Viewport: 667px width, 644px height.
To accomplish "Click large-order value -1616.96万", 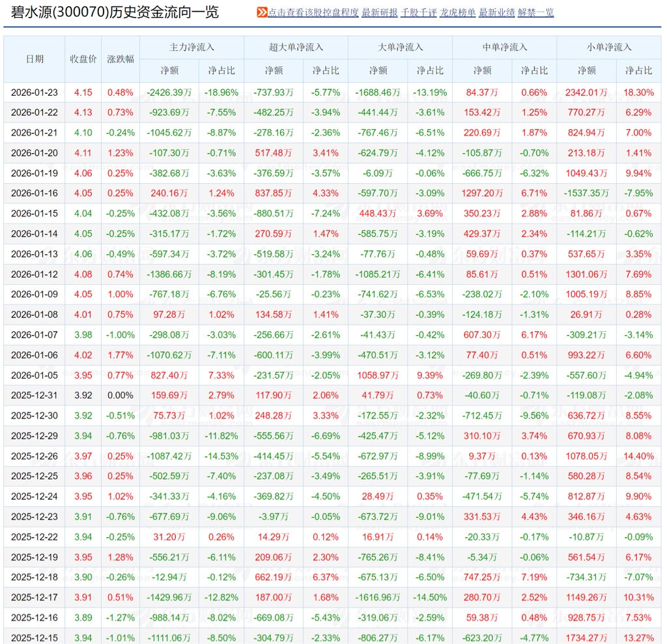I will tap(378, 598).
